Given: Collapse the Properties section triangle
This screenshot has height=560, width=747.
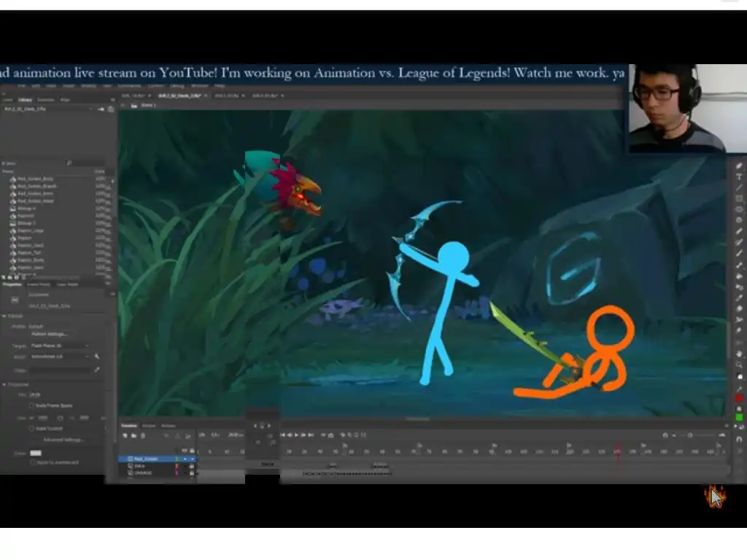Looking at the screenshot, I should 4,384.
